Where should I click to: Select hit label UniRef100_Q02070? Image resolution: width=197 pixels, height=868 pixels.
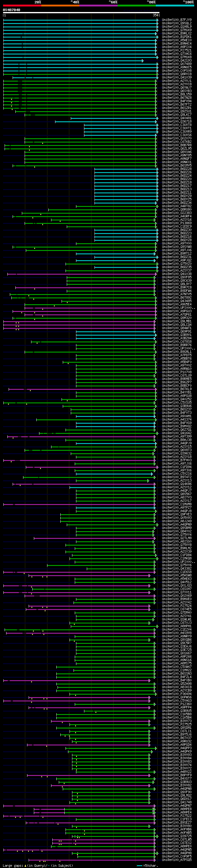point(176,139)
